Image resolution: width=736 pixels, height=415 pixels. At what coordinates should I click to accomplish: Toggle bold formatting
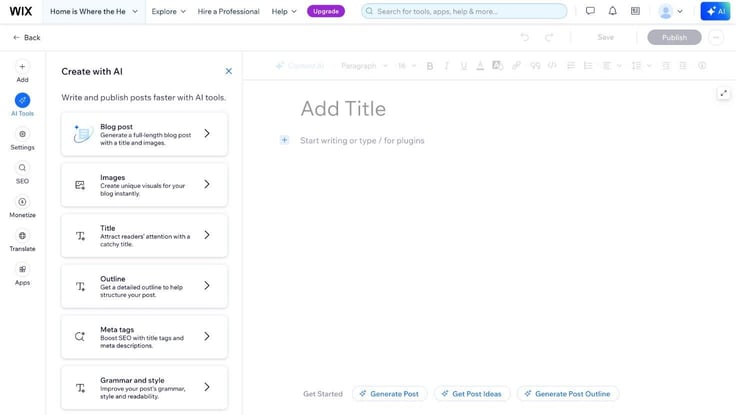click(429, 66)
